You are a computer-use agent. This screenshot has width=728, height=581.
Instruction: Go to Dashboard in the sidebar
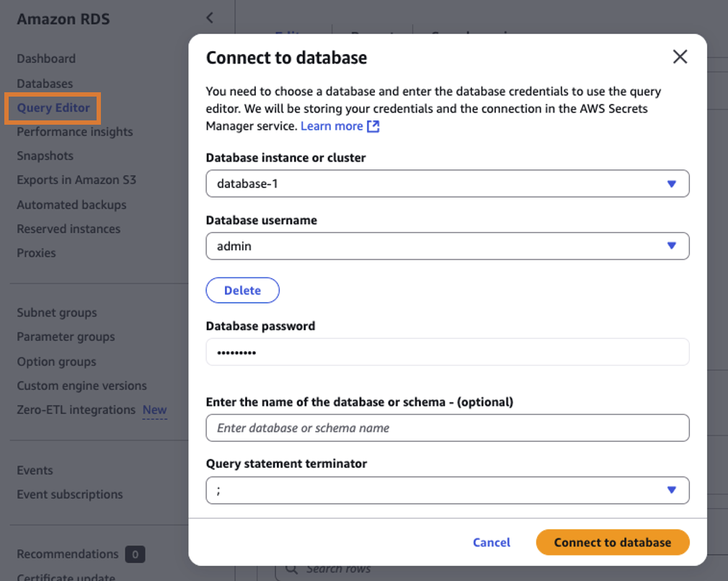46,58
